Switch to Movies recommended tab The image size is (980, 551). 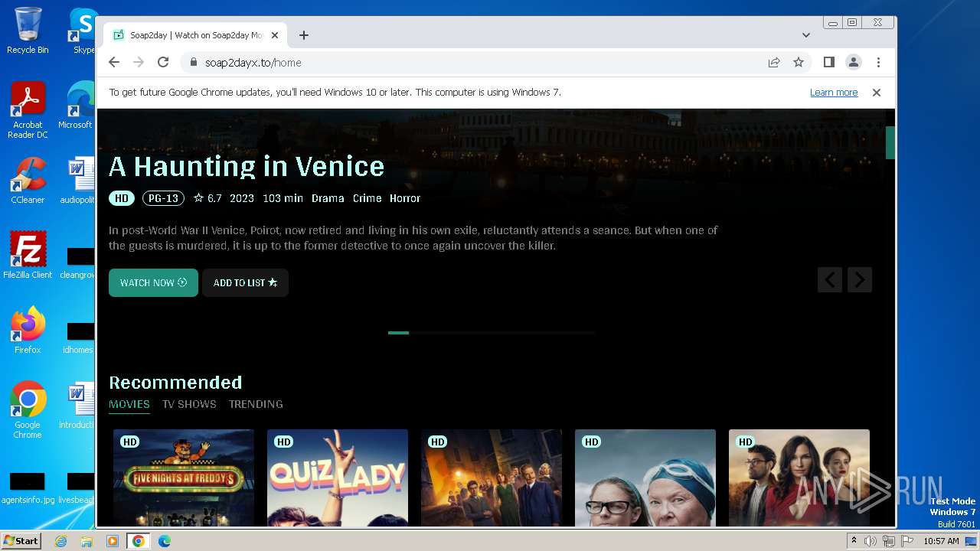pos(129,404)
